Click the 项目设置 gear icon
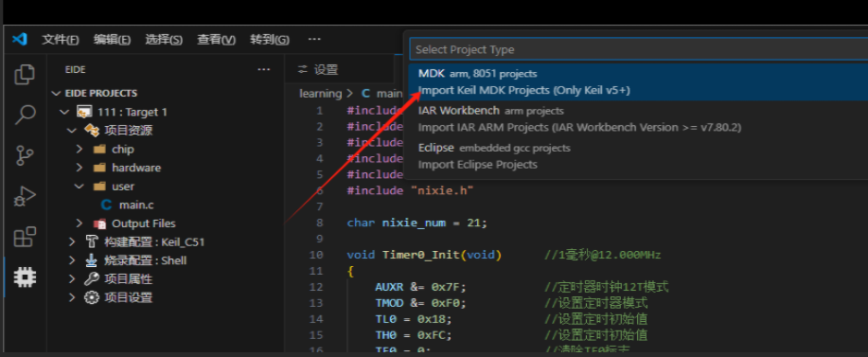Viewport: 868px width, 357px height. pyautogui.click(x=91, y=297)
